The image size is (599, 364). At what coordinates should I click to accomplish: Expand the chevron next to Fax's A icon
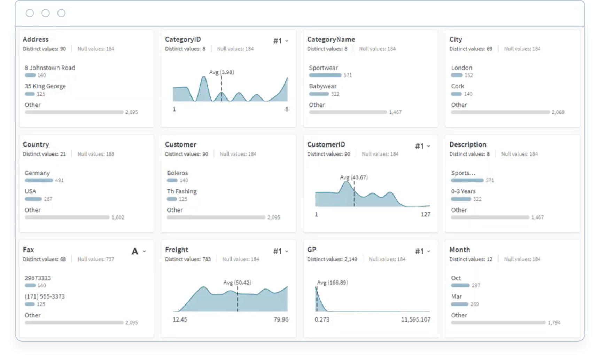(x=145, y=251)
